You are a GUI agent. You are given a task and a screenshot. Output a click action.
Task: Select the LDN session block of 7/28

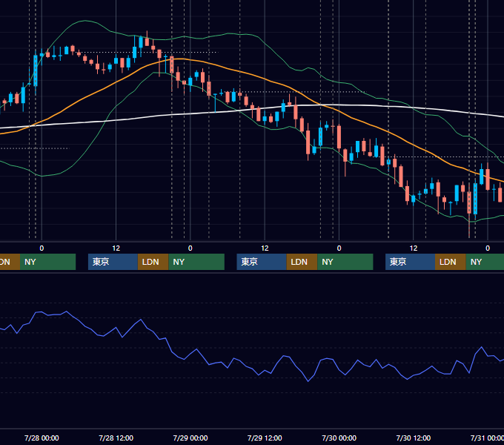pos(153,262)
